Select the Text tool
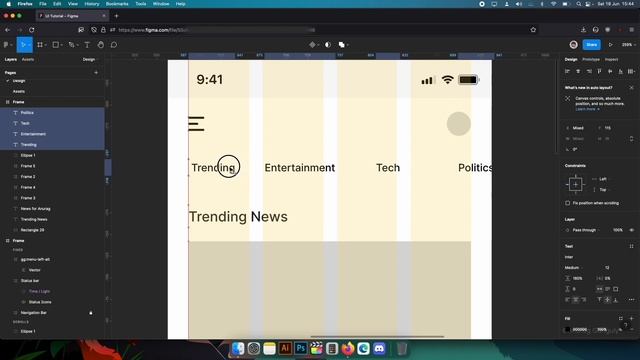This screenshot has height=360, width=640. [x=87, y=45]
